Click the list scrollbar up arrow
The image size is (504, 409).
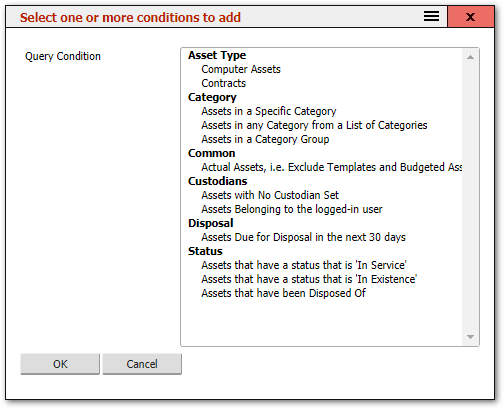pos(470,57)
